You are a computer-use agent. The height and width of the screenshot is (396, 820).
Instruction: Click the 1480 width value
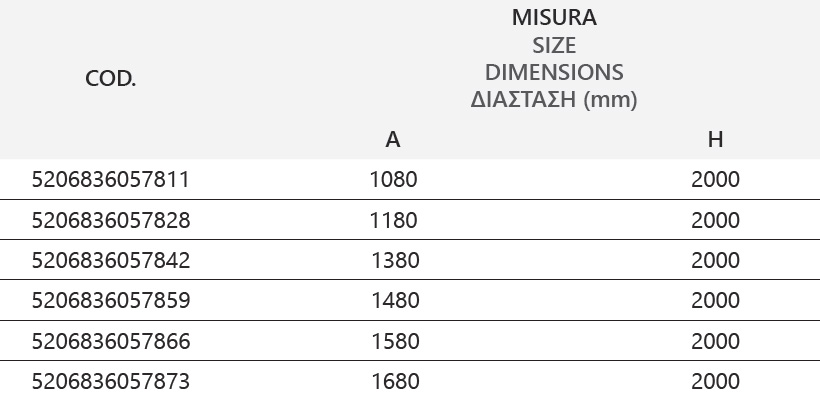click(395, 300)
